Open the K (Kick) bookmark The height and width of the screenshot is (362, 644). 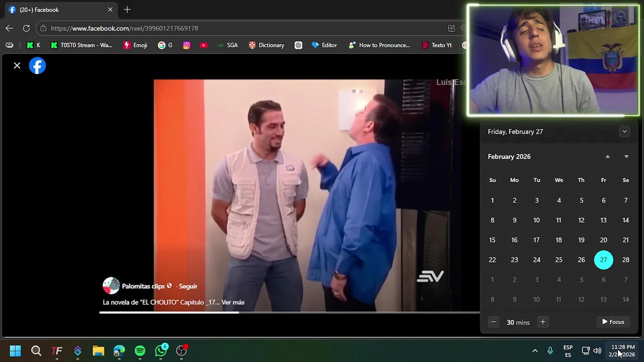(x=33, y=45)
